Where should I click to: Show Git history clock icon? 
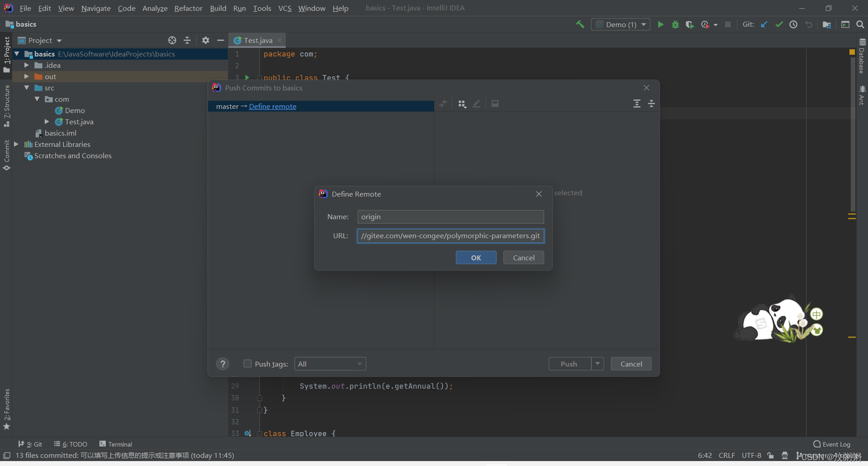pos(793,24)
